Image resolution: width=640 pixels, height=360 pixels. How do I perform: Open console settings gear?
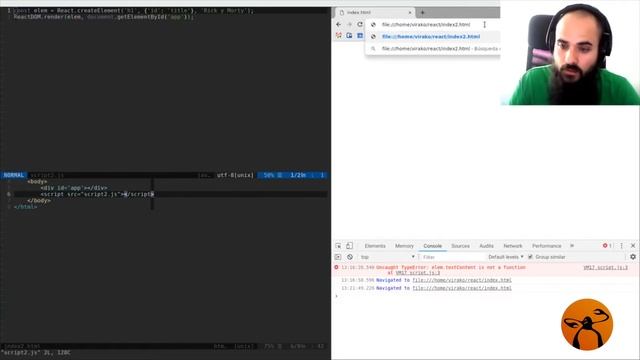633,257
